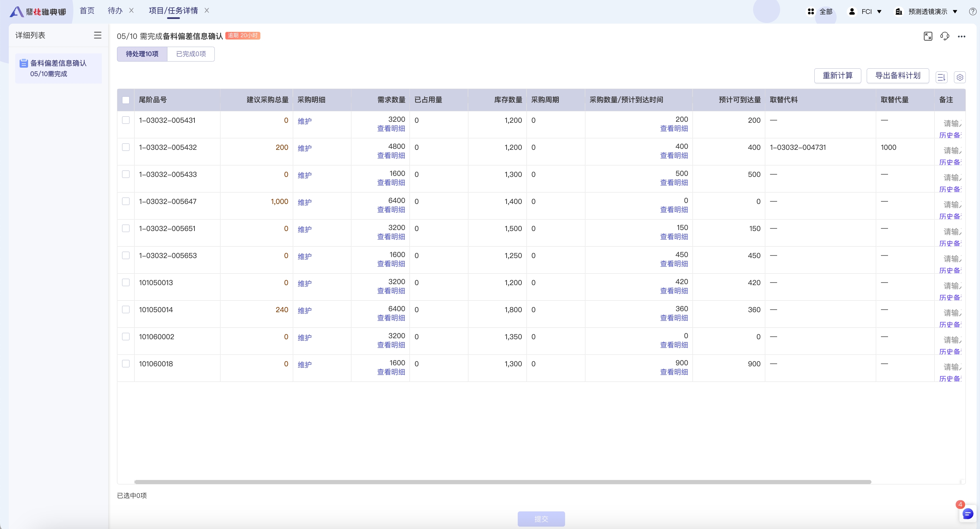Screen dimensions: 980x529
Task: Check the row for 101060018
Action: click(x=125, y=364)
